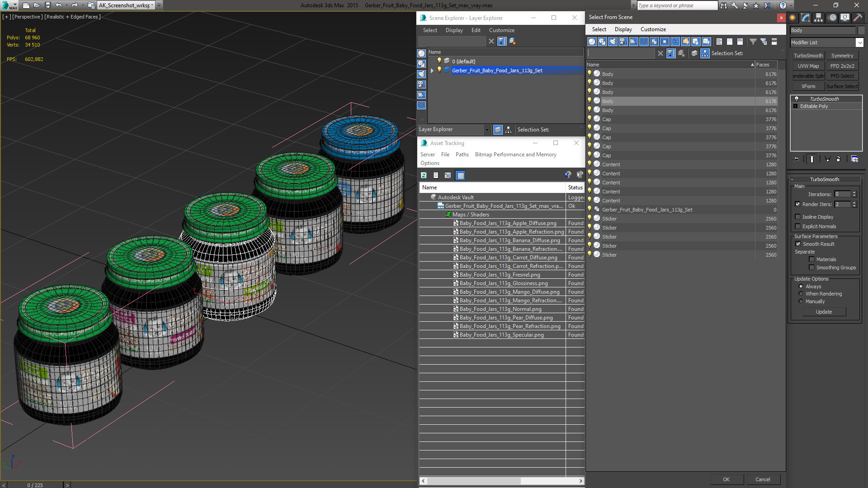Toggle geometry display filter in Select From Scene
This screenshot has height=488, width=868.
click(x=592, y=42)
